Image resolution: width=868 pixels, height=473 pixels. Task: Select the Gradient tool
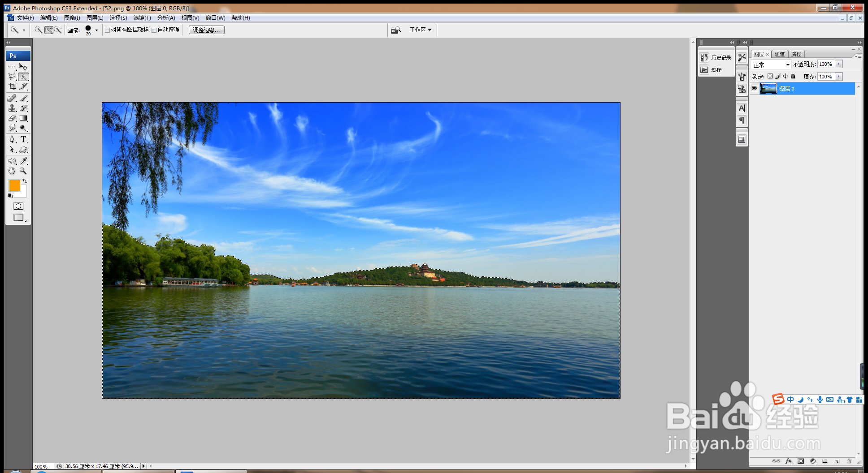23,118
